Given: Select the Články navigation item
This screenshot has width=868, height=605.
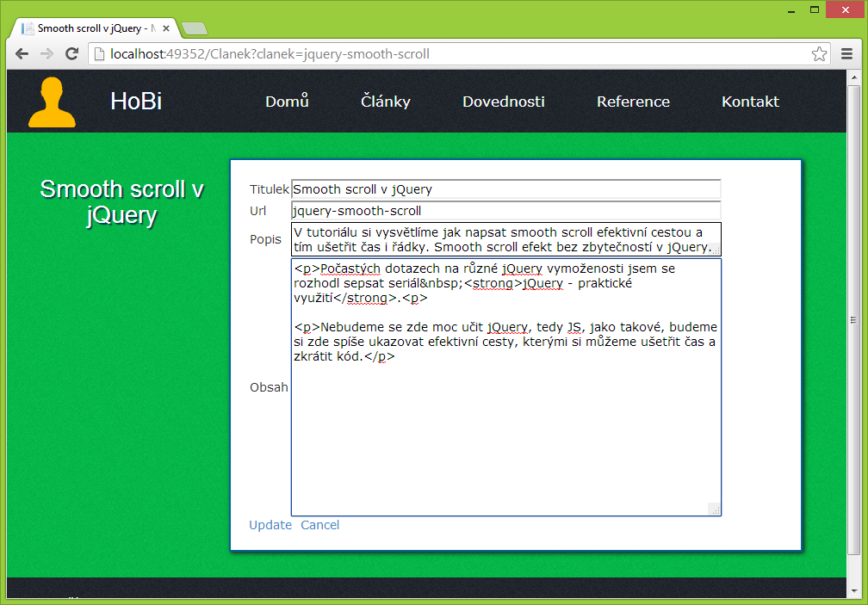Looking at the screenshot, I should (x=385, y=101).
